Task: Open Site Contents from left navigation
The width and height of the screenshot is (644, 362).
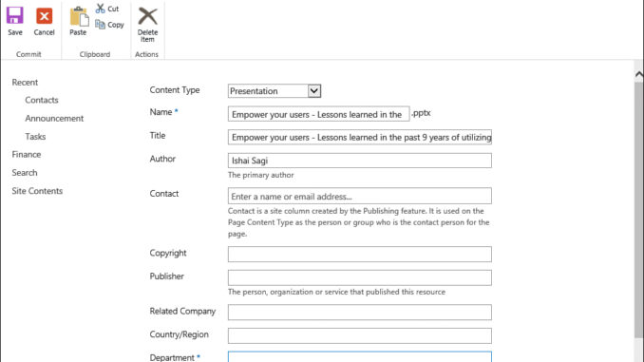Action: pos(37,191)
